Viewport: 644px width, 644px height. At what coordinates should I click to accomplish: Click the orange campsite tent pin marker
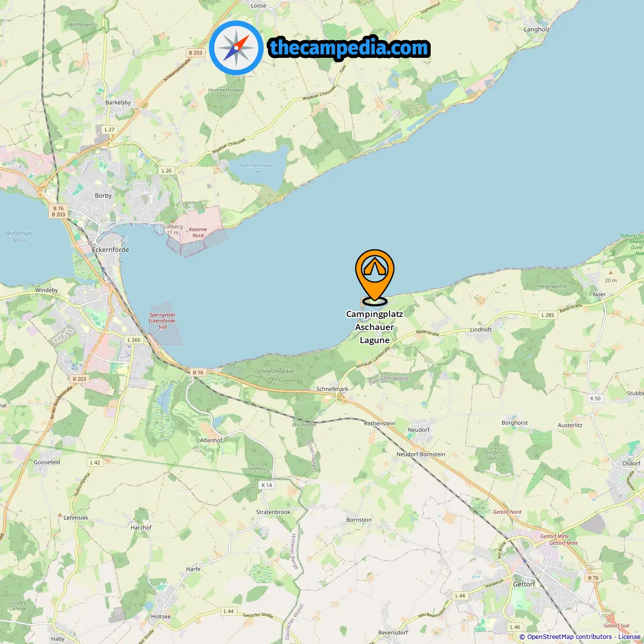375,277
